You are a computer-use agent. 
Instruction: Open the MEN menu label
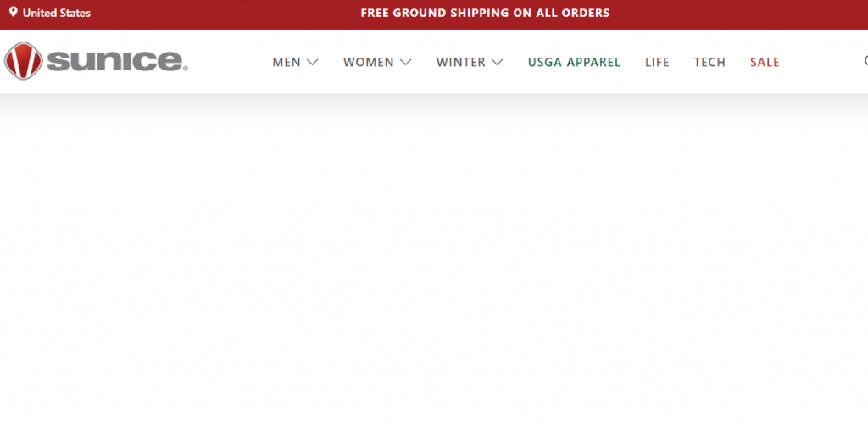287,62
